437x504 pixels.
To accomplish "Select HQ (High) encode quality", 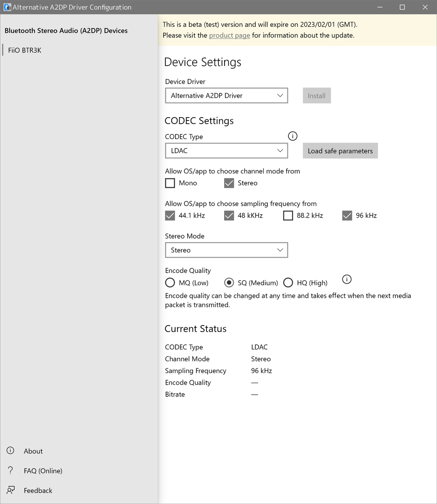I will [x=288, y=282].
